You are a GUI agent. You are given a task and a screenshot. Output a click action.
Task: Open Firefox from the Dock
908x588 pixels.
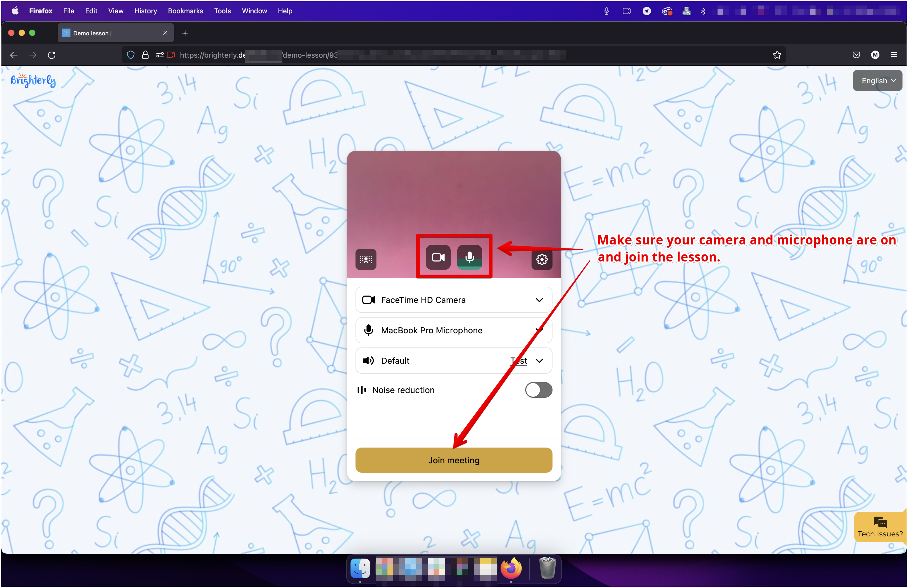[511, 569]
